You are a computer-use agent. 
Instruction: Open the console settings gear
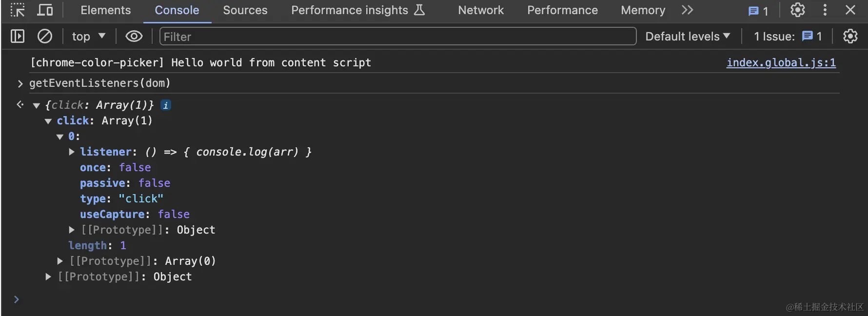[850, 36]
